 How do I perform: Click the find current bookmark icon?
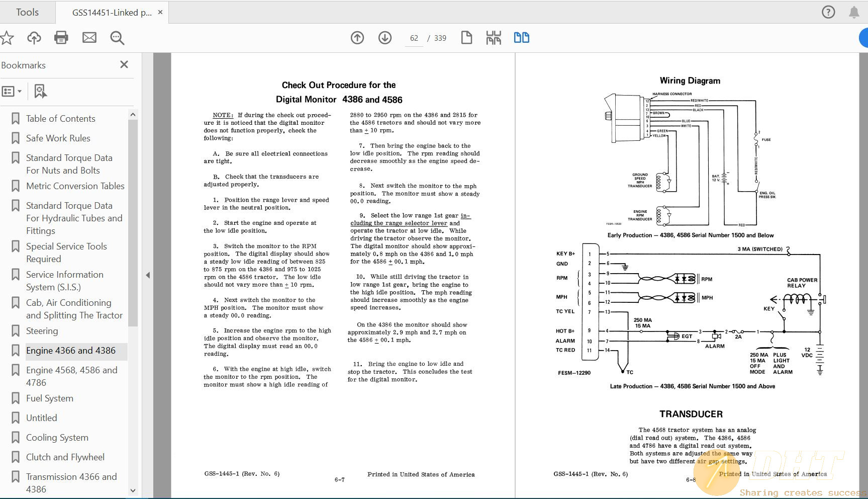(40, 92)
